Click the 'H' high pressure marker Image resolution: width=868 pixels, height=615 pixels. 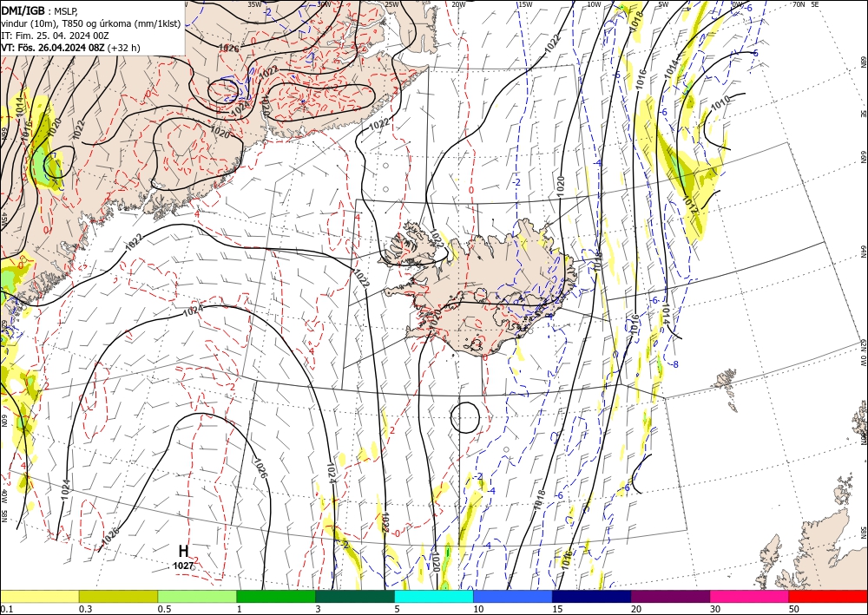point(183,551)
